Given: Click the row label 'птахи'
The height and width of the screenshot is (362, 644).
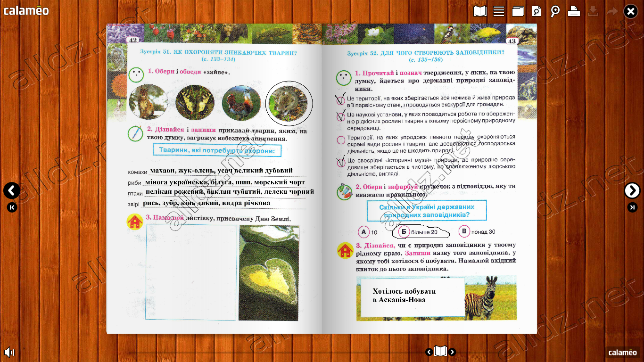Looking at the screenshot, I should click(x=135, y=194).
